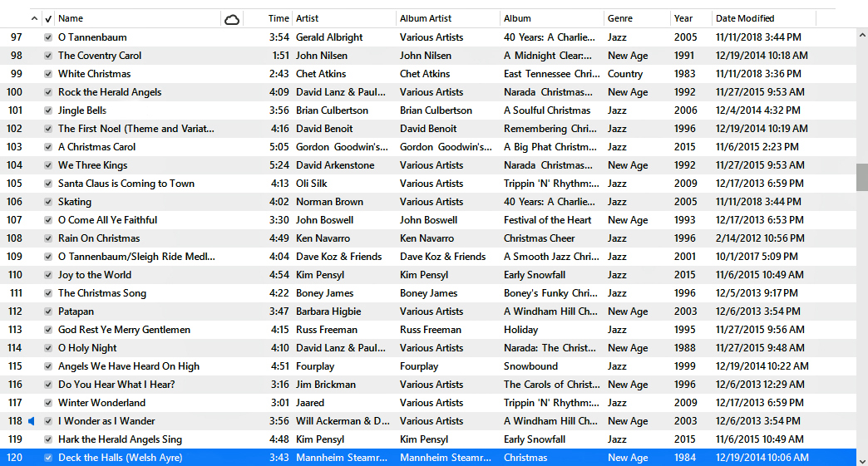This screenshot has width=868, height=466.
Task: Click the speaker icon beside track 118
Action: pos(32,421)
